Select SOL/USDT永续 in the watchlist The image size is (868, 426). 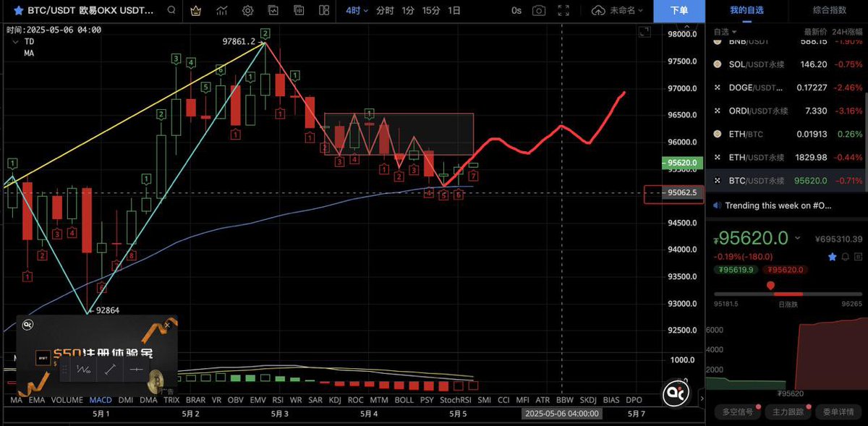click(x=787, y=64)
